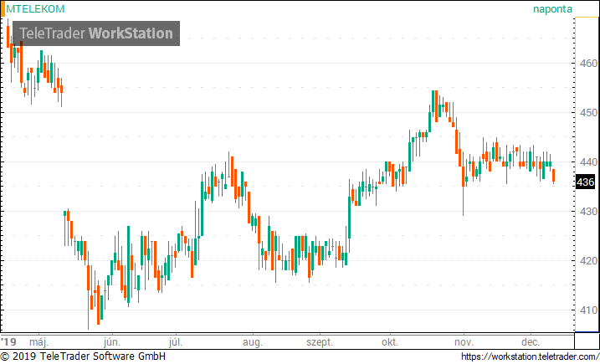Click the MTELEKOM ticker label

(35, 9)
